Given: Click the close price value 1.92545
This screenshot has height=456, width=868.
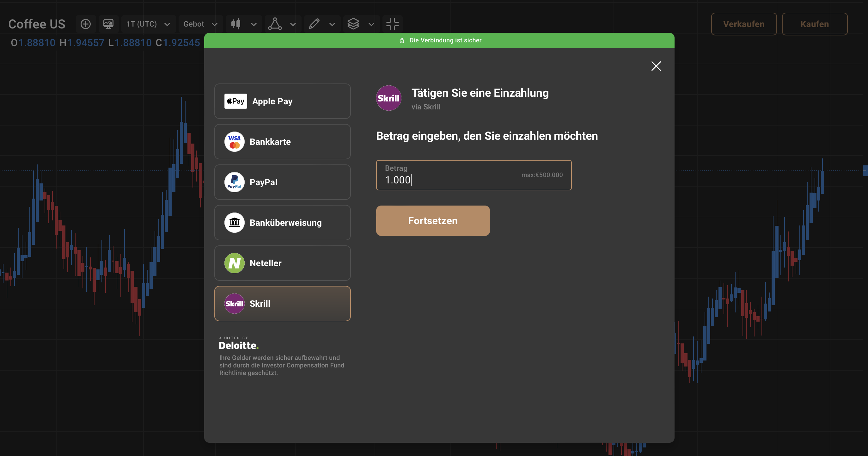Looking at the screenshot, I should [x=182, y=43].
